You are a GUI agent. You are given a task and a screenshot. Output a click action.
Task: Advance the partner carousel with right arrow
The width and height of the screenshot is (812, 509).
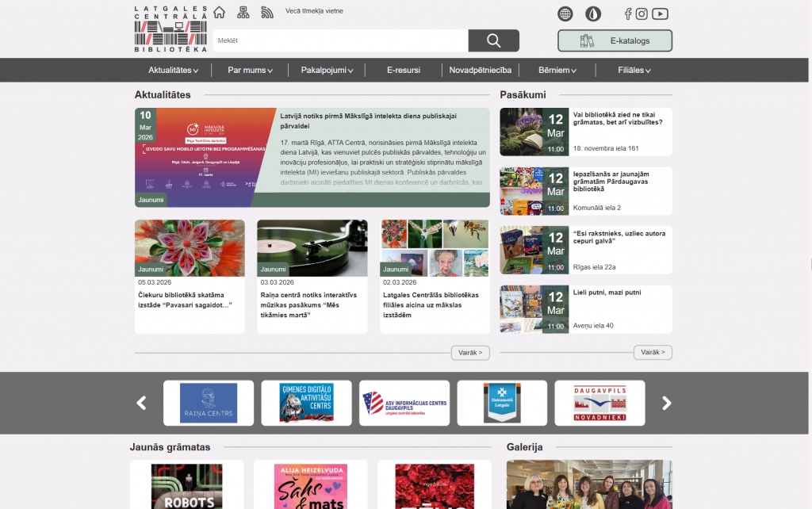tap(667, 403)
